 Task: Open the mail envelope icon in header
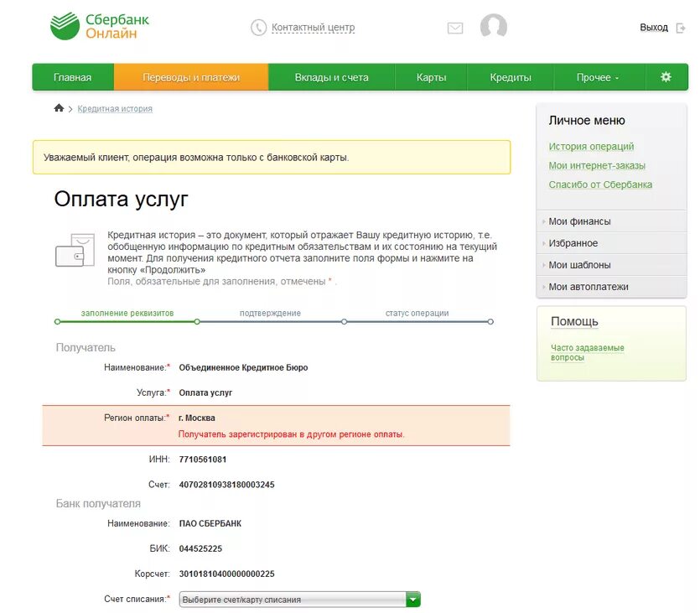455,29
